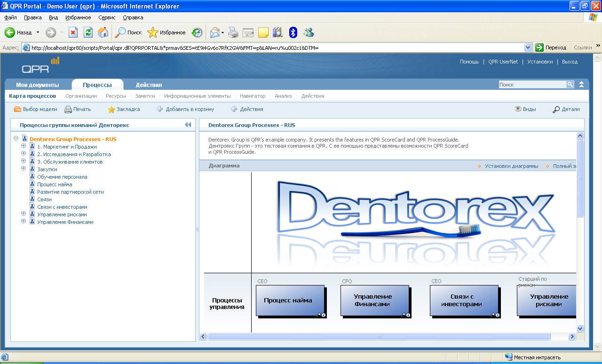Open QPR UserNet link

click(x=503, y=62)
